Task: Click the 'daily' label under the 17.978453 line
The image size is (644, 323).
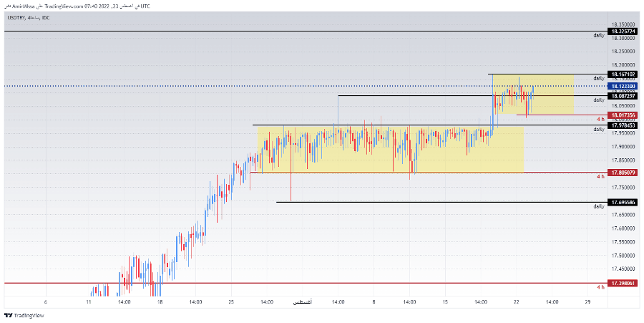Action: (599, 130)
